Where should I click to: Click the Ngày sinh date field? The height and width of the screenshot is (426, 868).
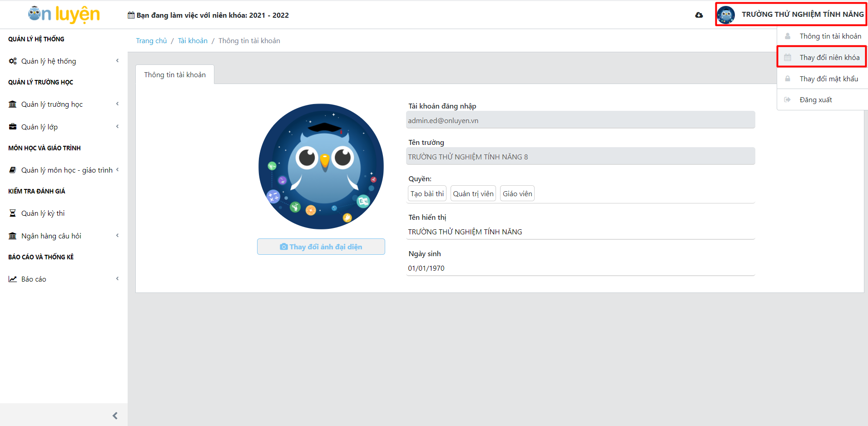[x=580, y=268]
